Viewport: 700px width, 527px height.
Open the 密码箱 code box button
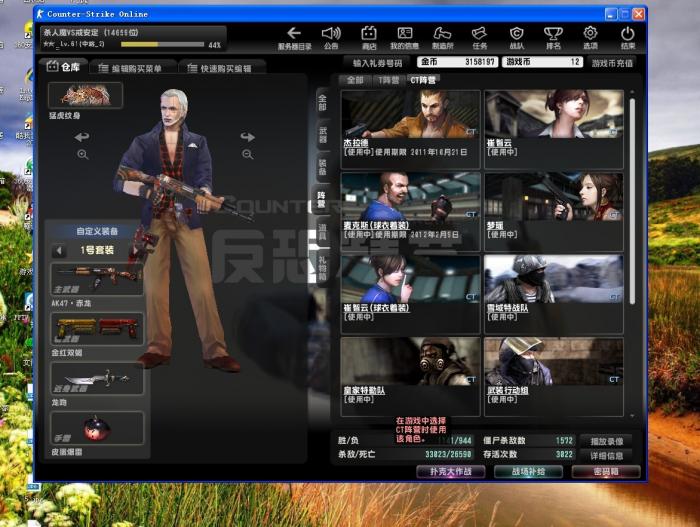pos(606,472)
